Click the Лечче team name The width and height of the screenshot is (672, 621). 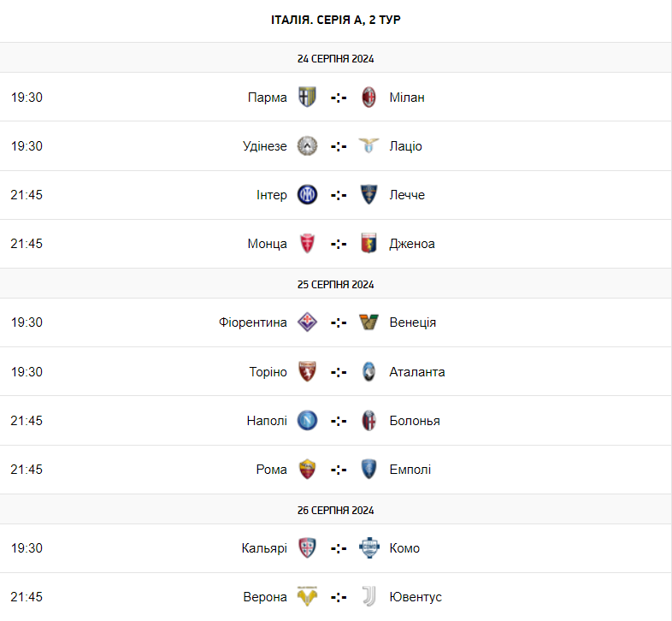[x=407, y=195]
